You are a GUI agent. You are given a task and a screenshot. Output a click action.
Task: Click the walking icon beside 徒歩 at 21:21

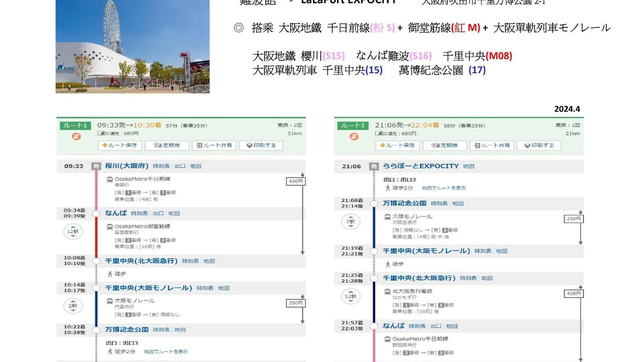tap(387, 264)
